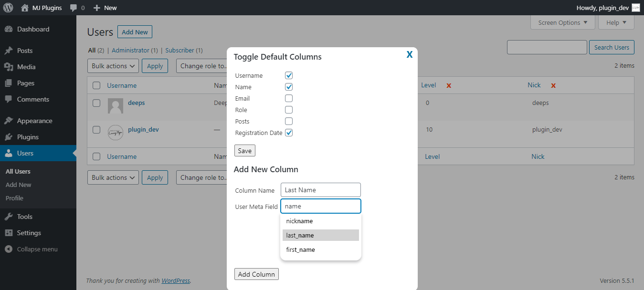The width and height of the screenshot is (644, 290).
Task: Click Save in Toggle Default Columns
Action: click(245, 151)
